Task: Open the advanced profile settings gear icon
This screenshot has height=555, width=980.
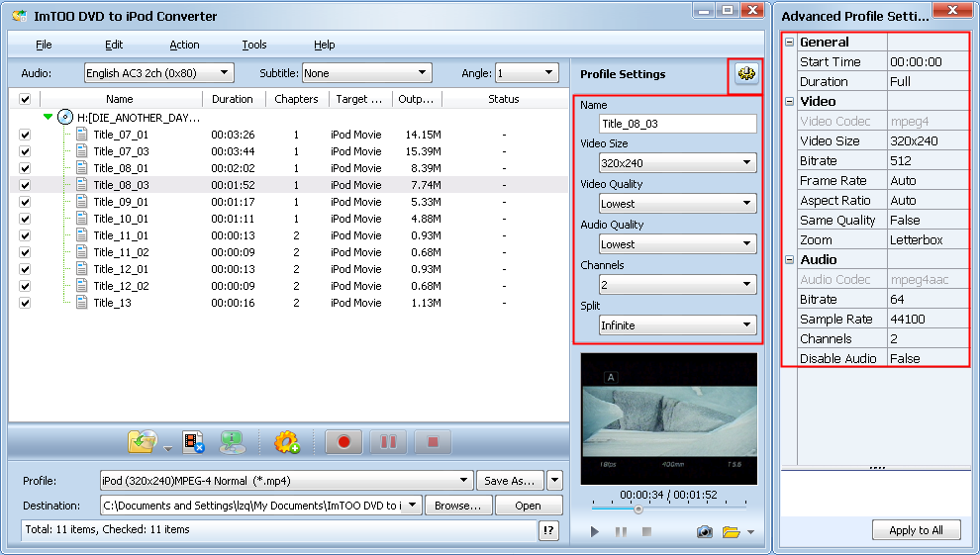Action: click(x=746, y=73)
